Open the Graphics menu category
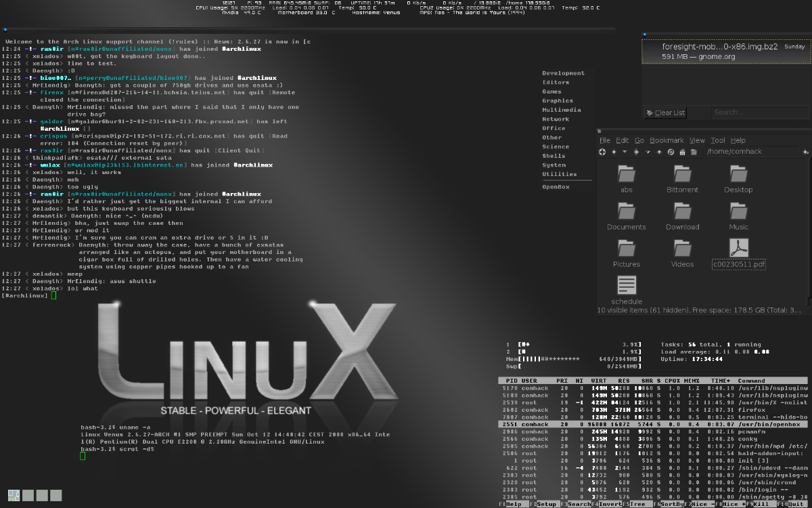This screenshot has height=508, width=812. coord(558,101)
